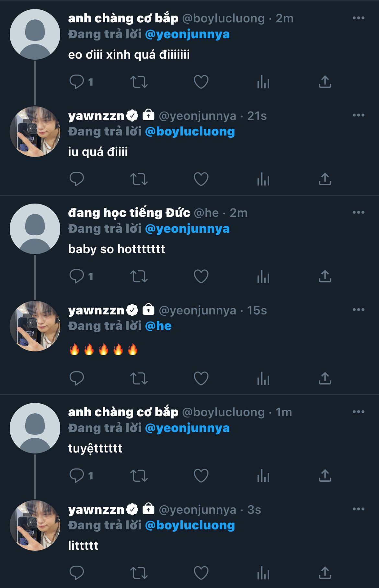Share the "tuyệtttttt" tweet

(x=325, y=476)
